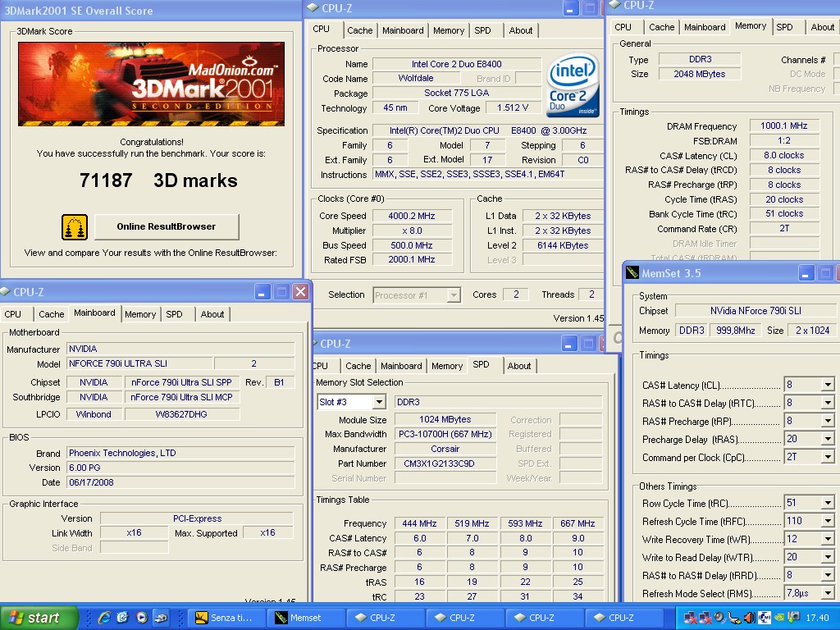Expand the RAS# Precharge (tRP) dropdown in MemSet
The height and width of the screenshot is (630, 840).
(x=828, y=421)
